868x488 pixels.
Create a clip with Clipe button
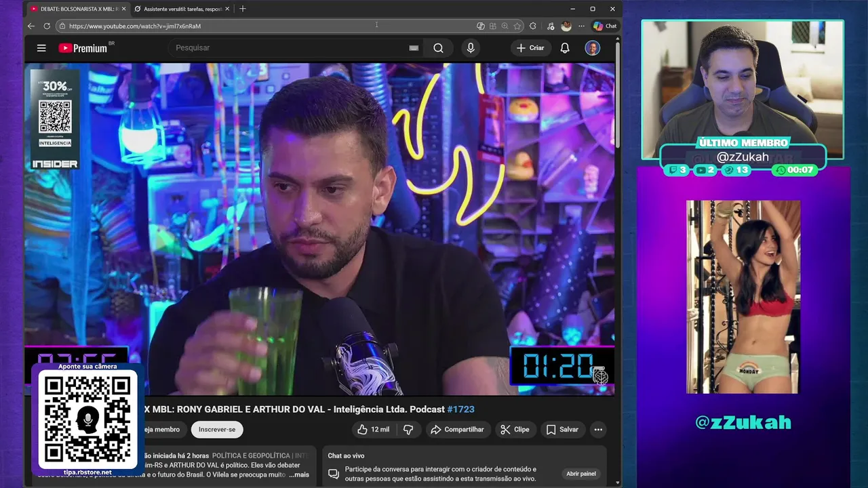pos(515,430)
